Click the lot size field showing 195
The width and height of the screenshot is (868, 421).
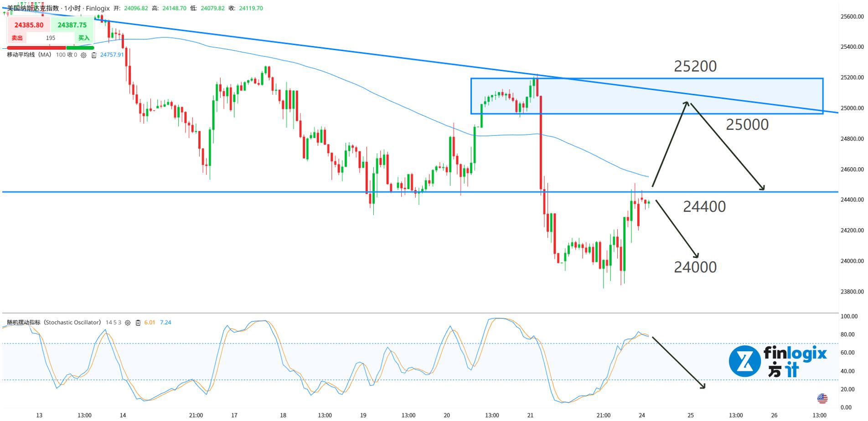51,38
